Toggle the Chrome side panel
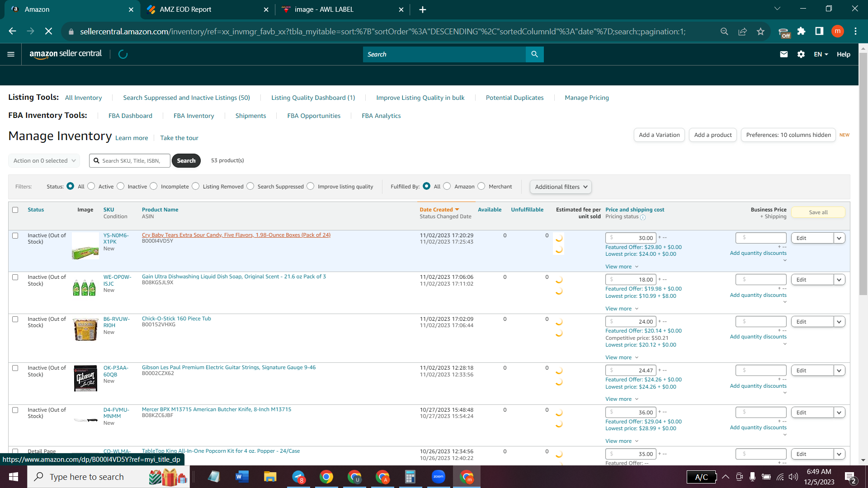The height and width of the screenshot is (488, 868). 819,31
